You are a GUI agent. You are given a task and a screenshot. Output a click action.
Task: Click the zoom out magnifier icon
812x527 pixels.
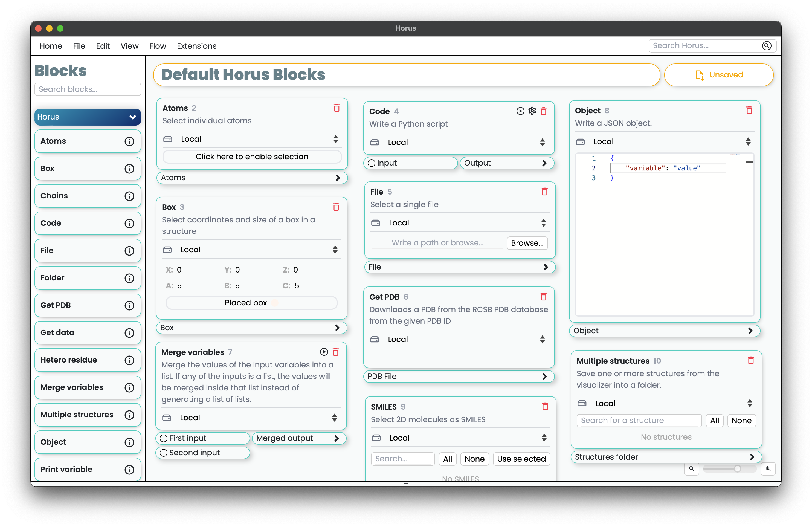click(x=691, y=469)
